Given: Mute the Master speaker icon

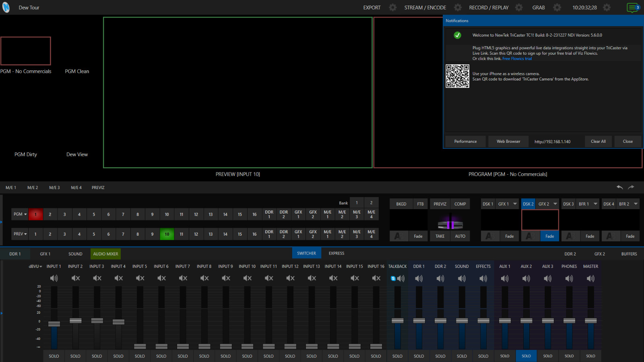Looking at the screenshot, I should [590, 278].
